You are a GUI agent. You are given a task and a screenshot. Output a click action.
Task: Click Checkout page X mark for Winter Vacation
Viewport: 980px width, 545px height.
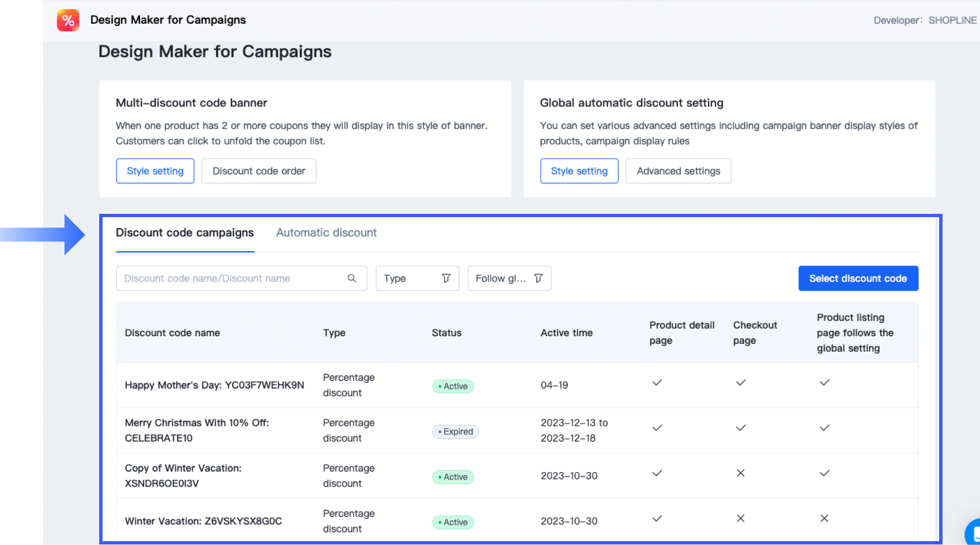pyautogui.click(x=741, y=519)
